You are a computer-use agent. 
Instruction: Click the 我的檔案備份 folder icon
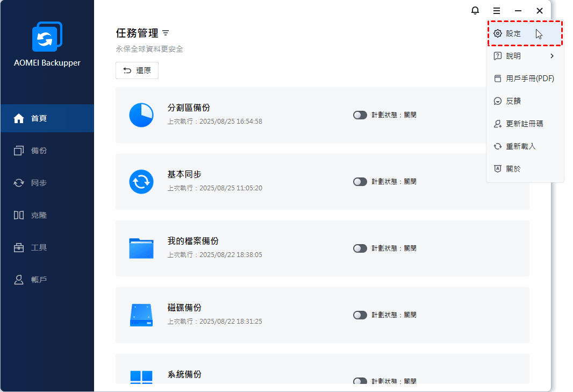[x=141, y=248]
